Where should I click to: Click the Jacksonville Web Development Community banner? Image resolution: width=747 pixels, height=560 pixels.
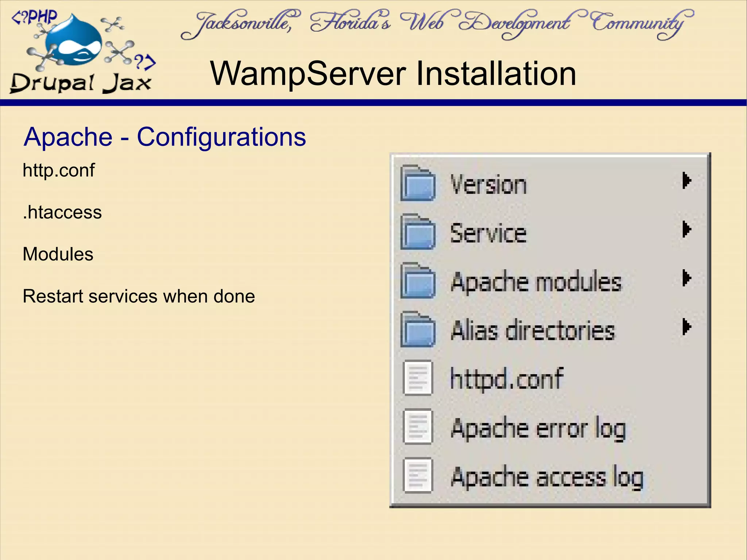tap(437, 25)
